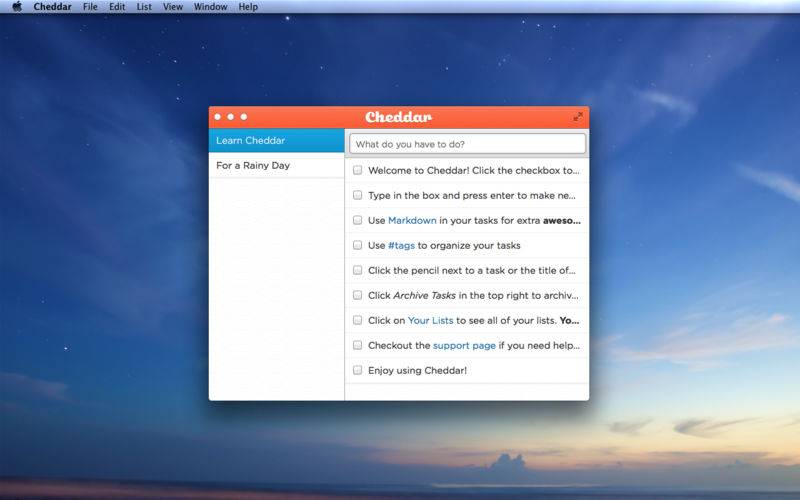
Task: Open the Edit menu
Action: click(117, 7)
